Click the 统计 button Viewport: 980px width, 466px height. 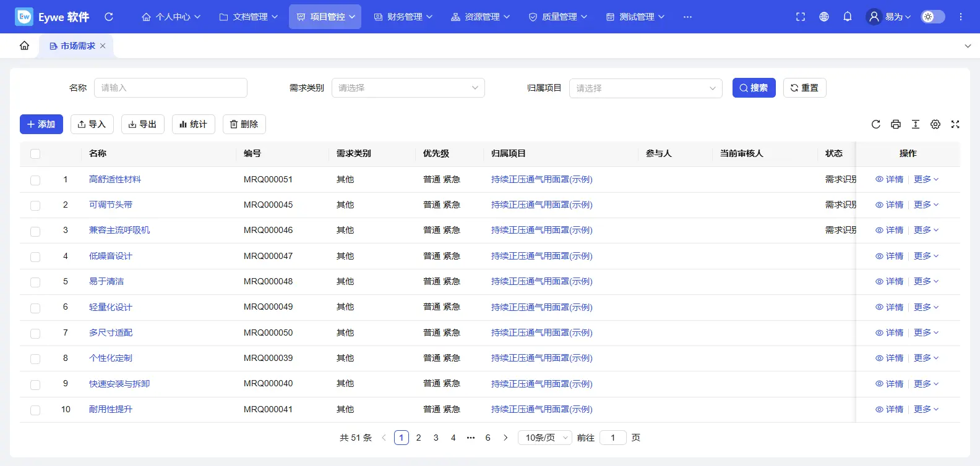coord(194,124)
